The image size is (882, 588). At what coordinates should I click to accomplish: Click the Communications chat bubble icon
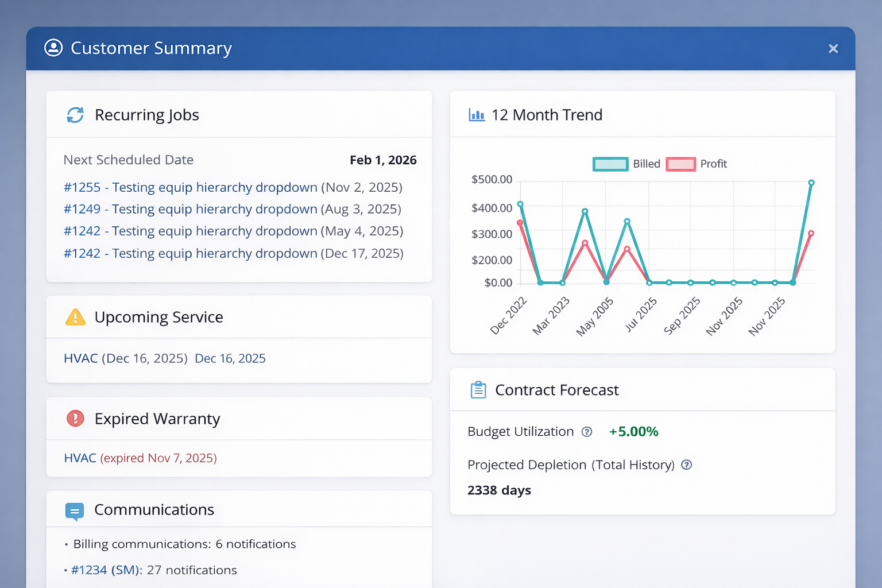coord(75,511)
